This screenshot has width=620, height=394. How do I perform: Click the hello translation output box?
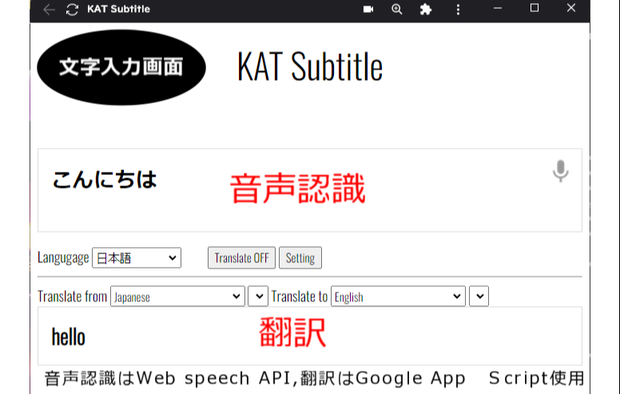click(x=310, y=336)
